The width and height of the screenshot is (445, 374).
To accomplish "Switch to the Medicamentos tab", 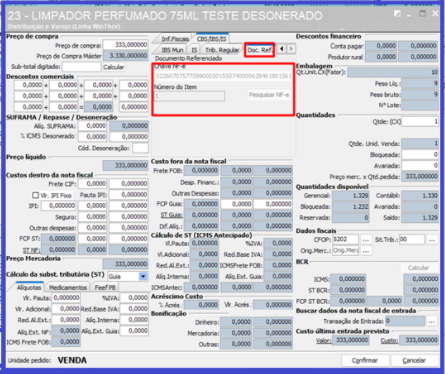I will click(68, 287).
